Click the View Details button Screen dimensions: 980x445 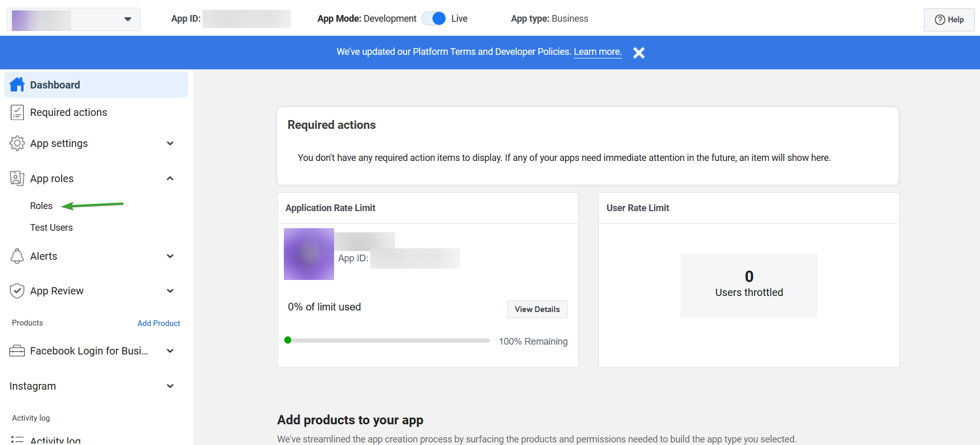click(x=537, y=309)
